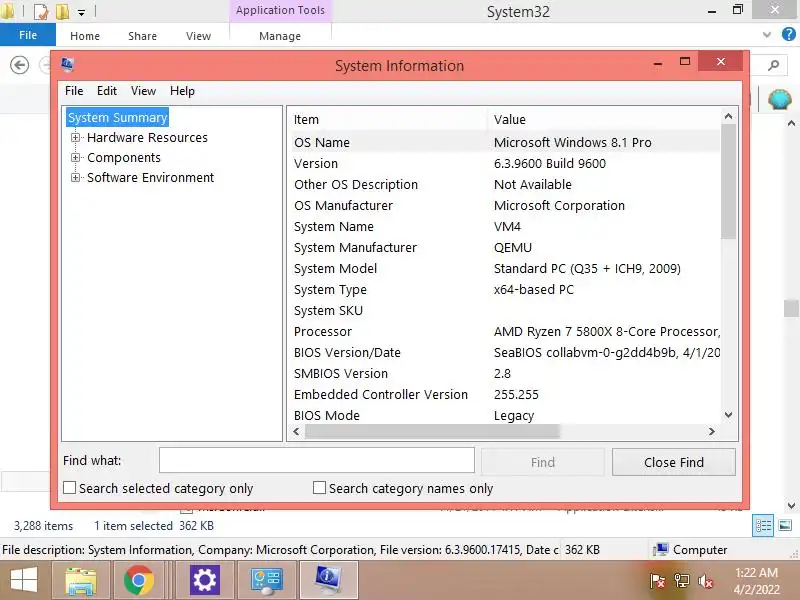Go back in the System32 Explorer window
This screenshot has height=600, width=800.
(19, 65)
